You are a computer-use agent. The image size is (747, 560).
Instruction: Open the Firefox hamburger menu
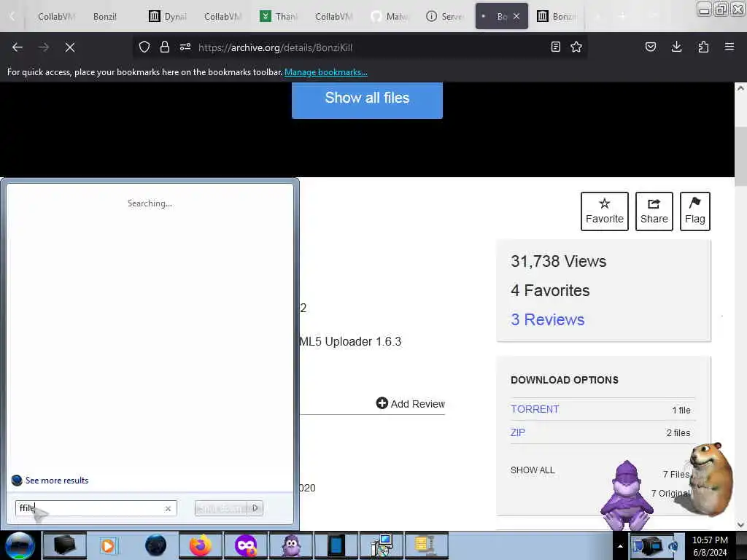tap(729, 47)
